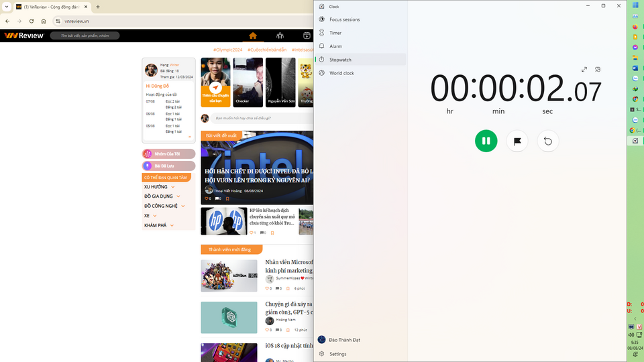The height and width of the screenshot is (362, 644).
Task: Open the Đào Thành Đạt account entry
Action: pos(361,340)
